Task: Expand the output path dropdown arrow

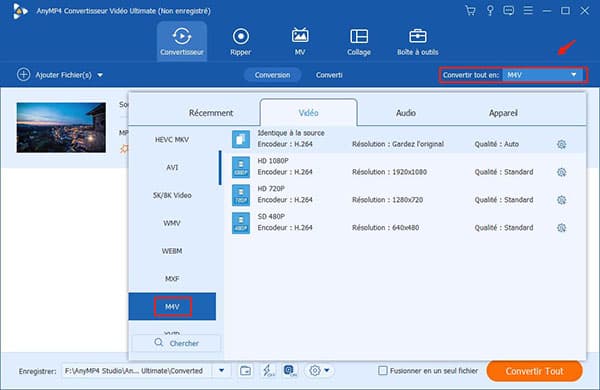Action: [x=222, y=370]
